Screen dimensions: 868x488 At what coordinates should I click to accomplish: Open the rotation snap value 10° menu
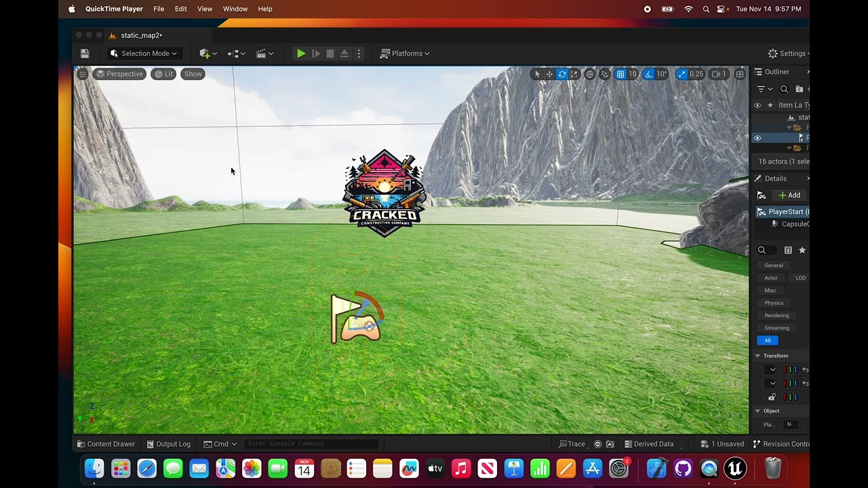[662, 74]
